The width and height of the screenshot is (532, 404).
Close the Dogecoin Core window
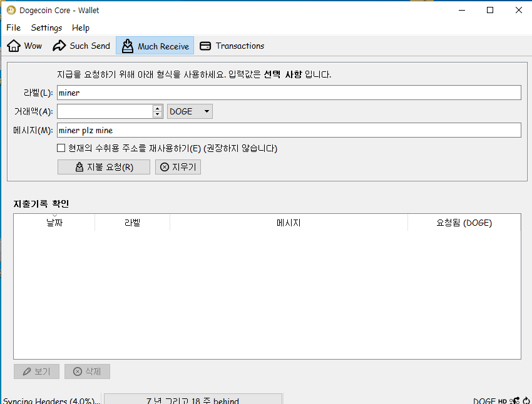click(x=518, y=10)
